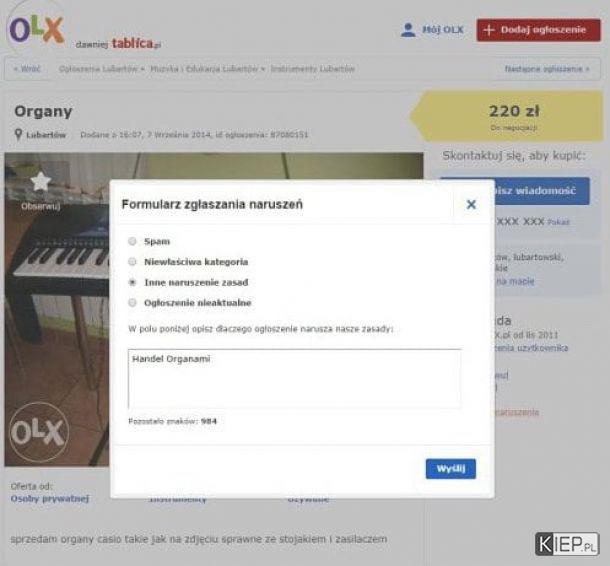This screenshot has width=610, height=566.
Task: Click into the violation description text area
Action: tap(294, 379)
